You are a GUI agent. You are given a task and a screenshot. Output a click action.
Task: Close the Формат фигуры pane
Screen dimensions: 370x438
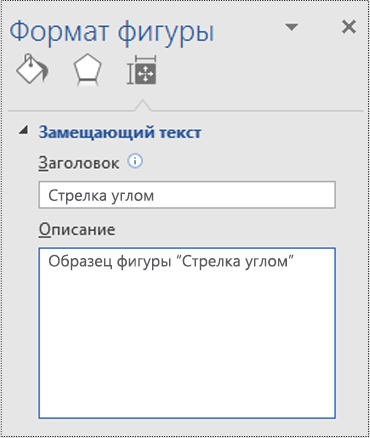coord(349,27)
